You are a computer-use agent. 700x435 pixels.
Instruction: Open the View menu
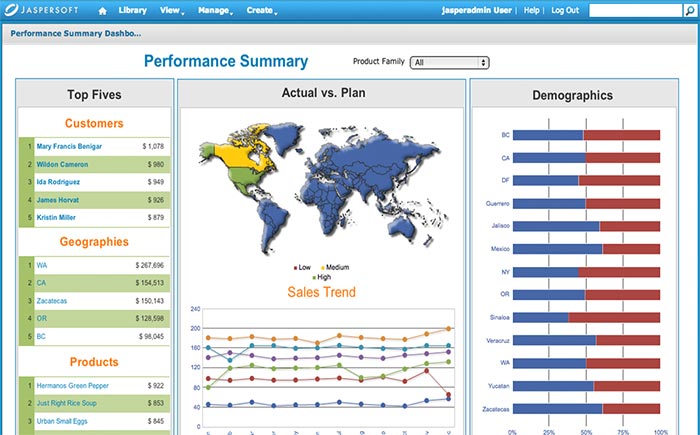click(171, 10)
